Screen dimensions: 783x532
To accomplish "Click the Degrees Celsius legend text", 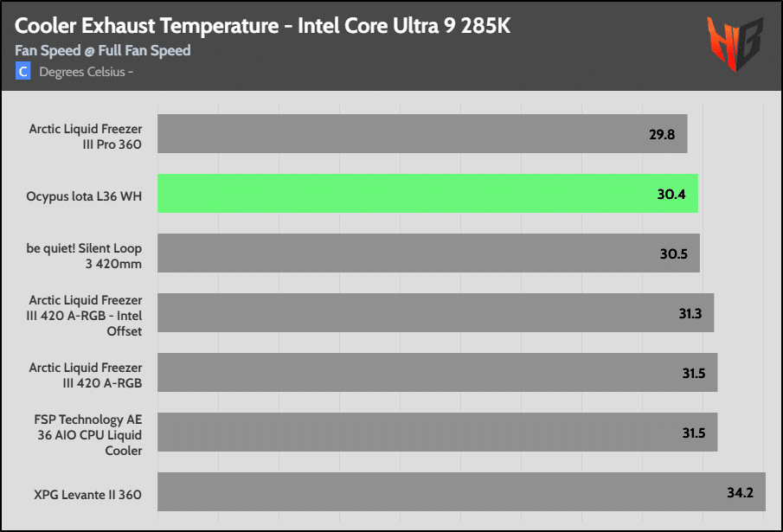I will (x=86, y=72).
